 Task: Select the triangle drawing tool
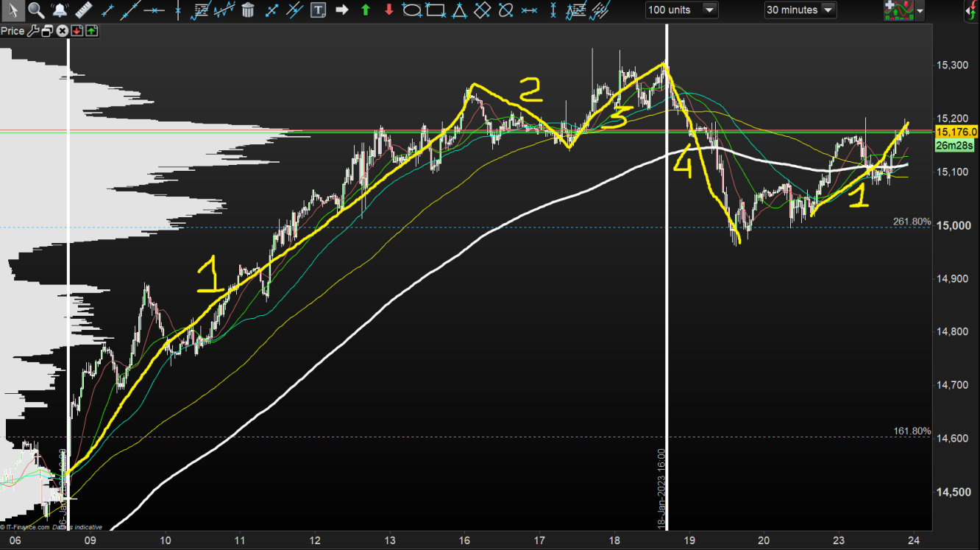pos(459,10)
